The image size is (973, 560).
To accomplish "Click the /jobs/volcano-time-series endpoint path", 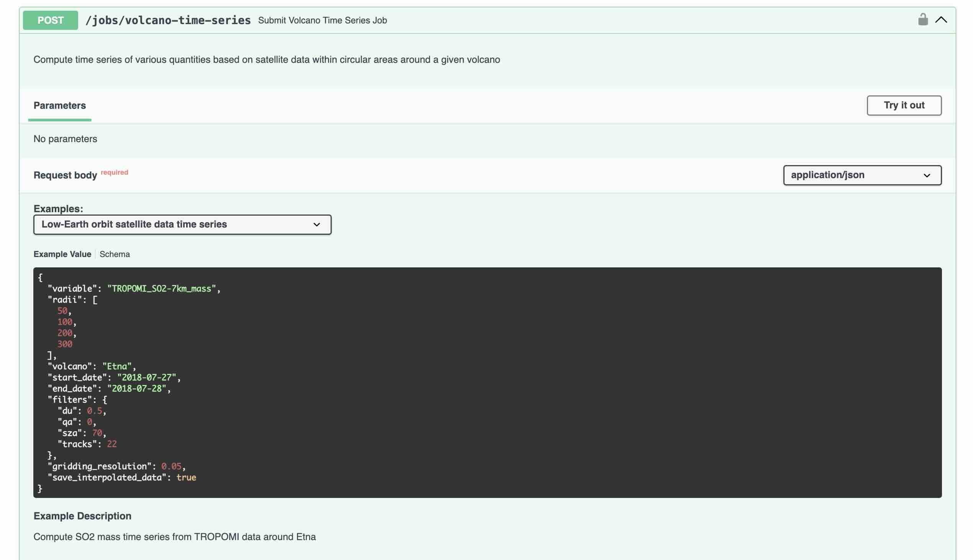I will (168, 20).
